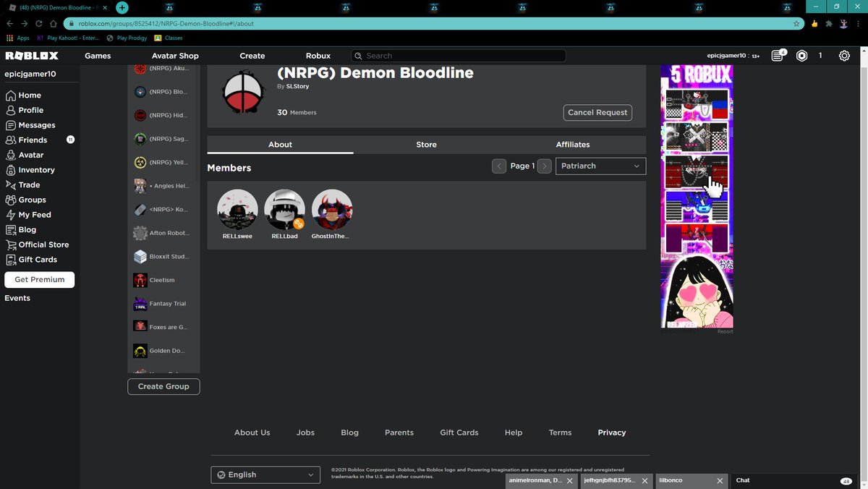
Task: Open Gift Cards in the sidebar
Action: click(31, 260)
